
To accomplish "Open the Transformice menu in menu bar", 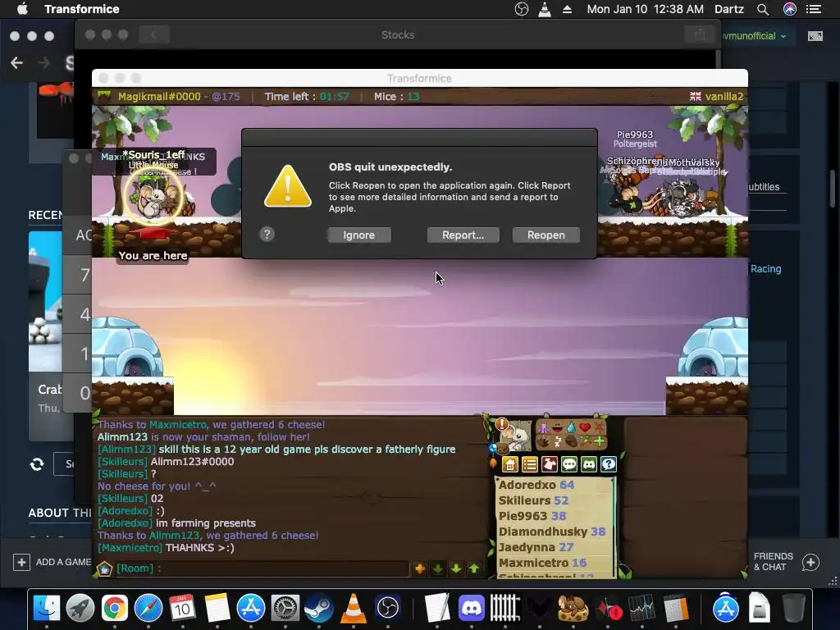I will point(82,9).
